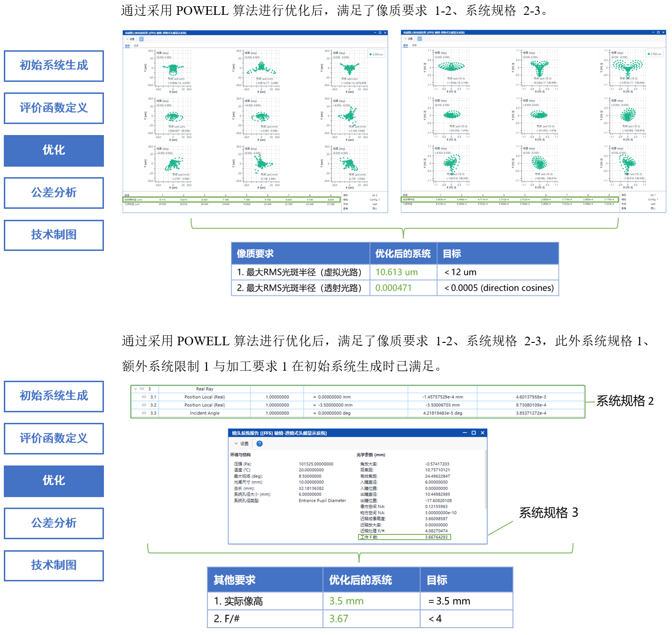Switch to 文本 tab in left spot diagram

pos(136,46)
